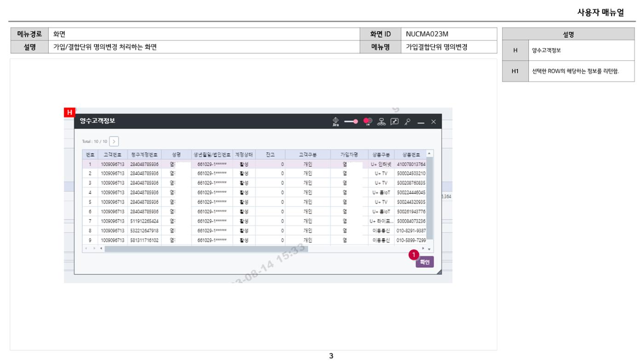This screenshot has width=644, height=362.
Task: Select the row with phone 010-8291-9387
Action: click(x=254, y=231)
